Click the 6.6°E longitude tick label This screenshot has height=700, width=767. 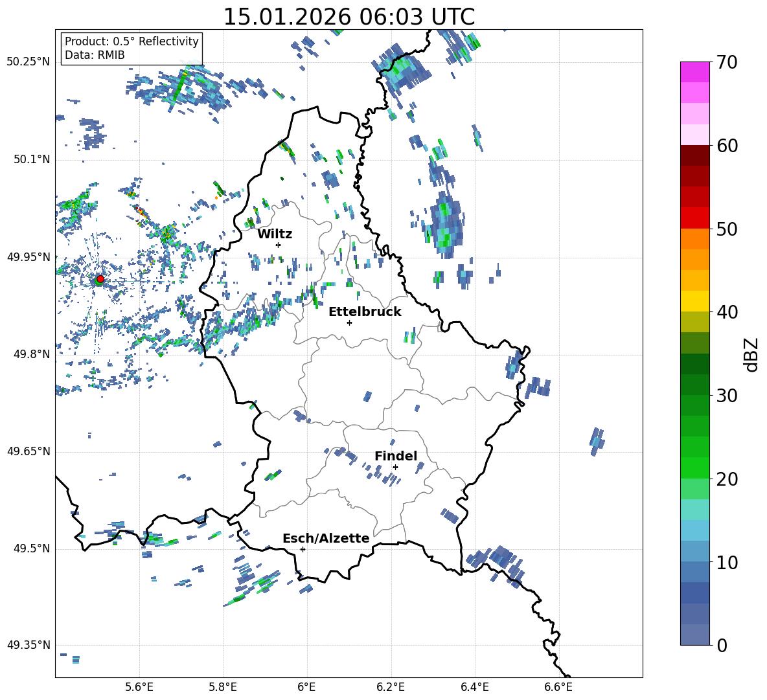pos(558,686)
